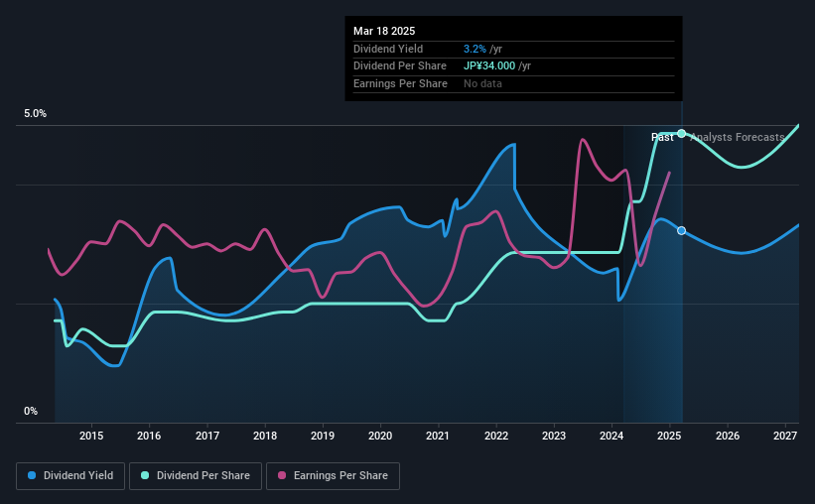Click the 2015 x-axis label
The width and height of the screenshot is (815, 504).
point(91,436)
